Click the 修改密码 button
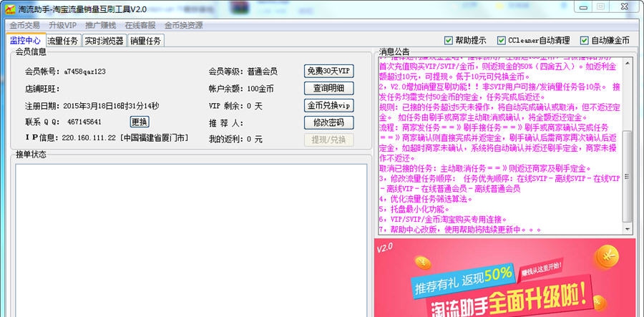Image resolution: width=644 pixels, height=317 pixels. (x=328, y=123)
